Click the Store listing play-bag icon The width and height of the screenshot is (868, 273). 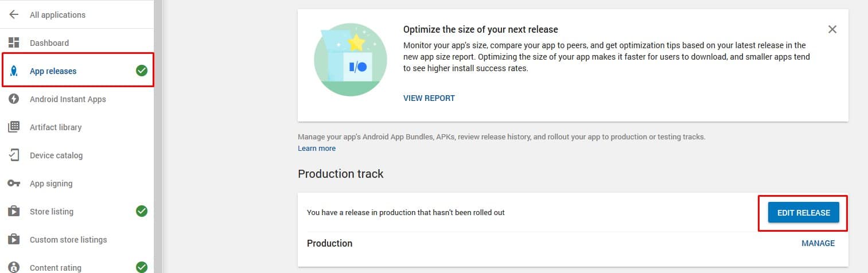tap(14, 212)
